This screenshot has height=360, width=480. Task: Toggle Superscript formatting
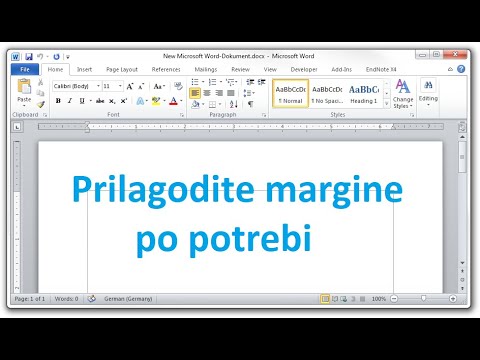coord(124,101)
